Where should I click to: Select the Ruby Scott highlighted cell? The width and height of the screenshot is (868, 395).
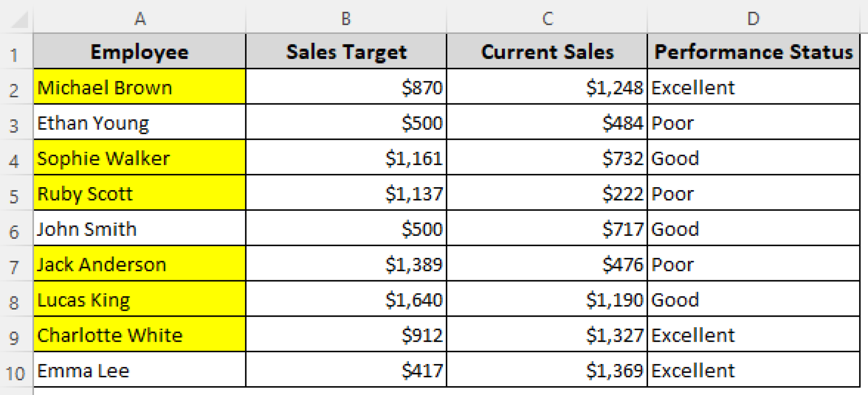coord(140,193)
